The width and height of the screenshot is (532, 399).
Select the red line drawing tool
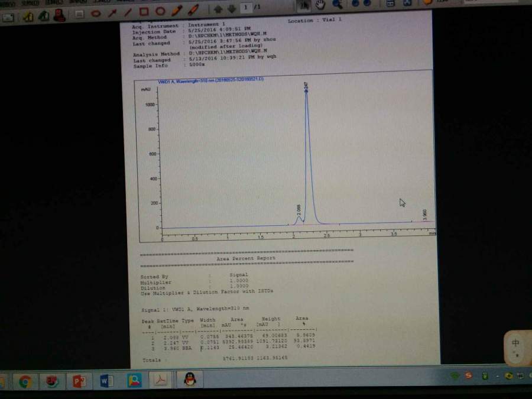pyautogui.click(x=128, y=12)
